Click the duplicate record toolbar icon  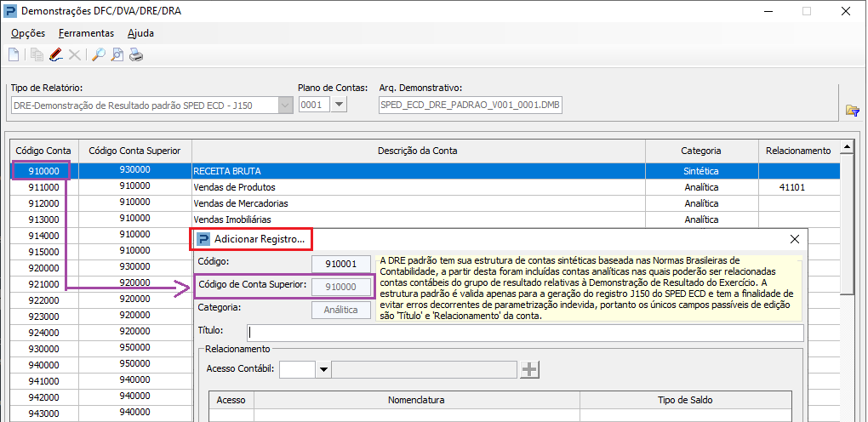pos(37,54)
